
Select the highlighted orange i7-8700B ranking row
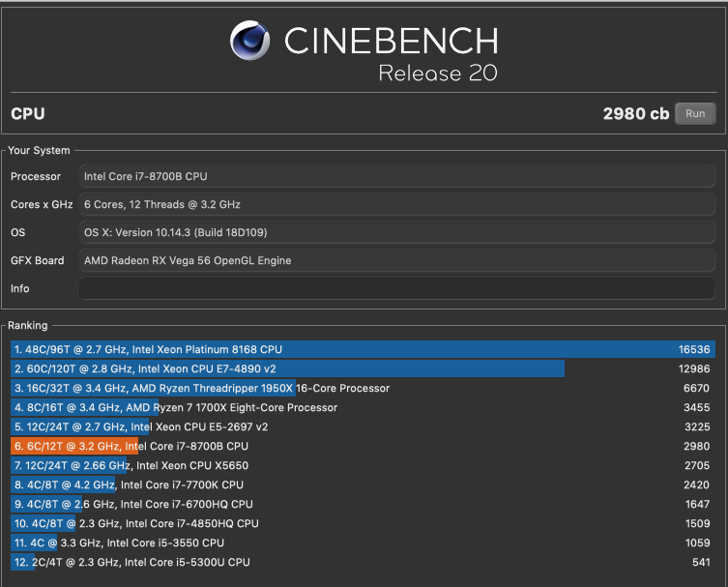364,446
